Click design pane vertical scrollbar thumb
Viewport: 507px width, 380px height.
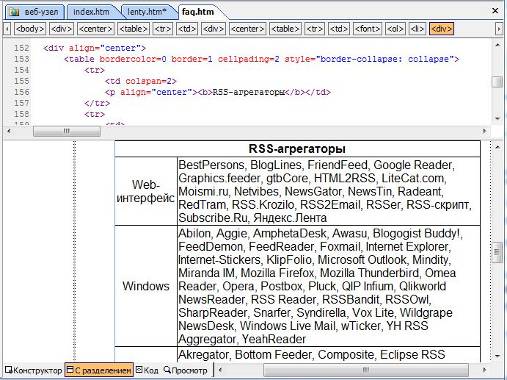[x=497, y=252]
